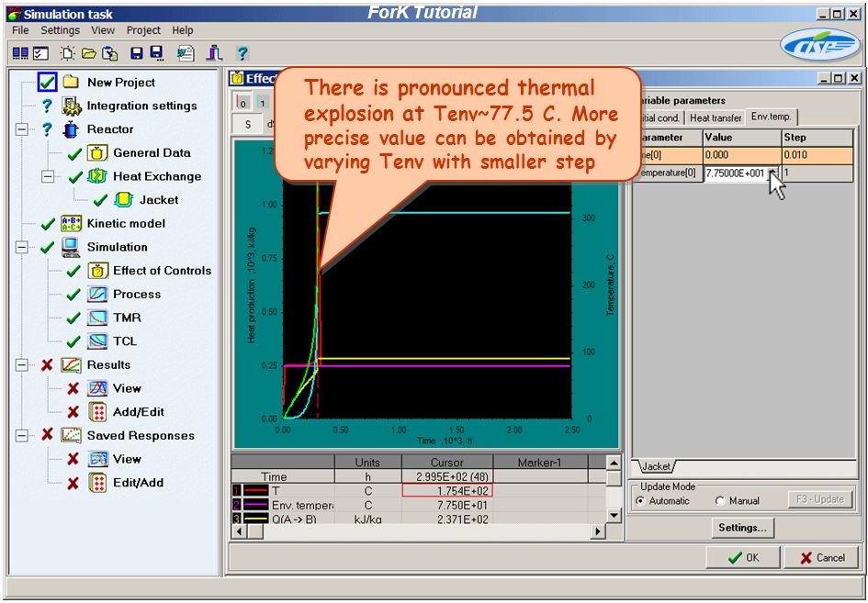The width and height of the screenshot is (868, 603).
Task: Select the Time[0] value cell 0.000
Action: pyautogui.click(x=742, y=155)
